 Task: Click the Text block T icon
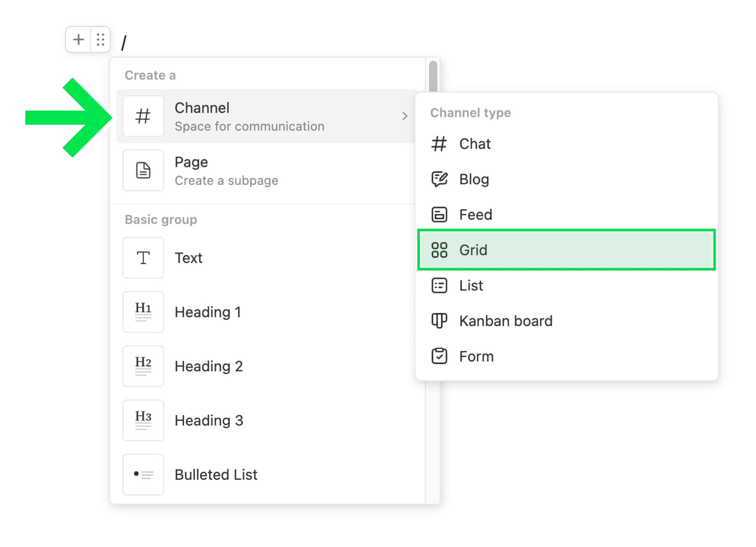[143, 258]
